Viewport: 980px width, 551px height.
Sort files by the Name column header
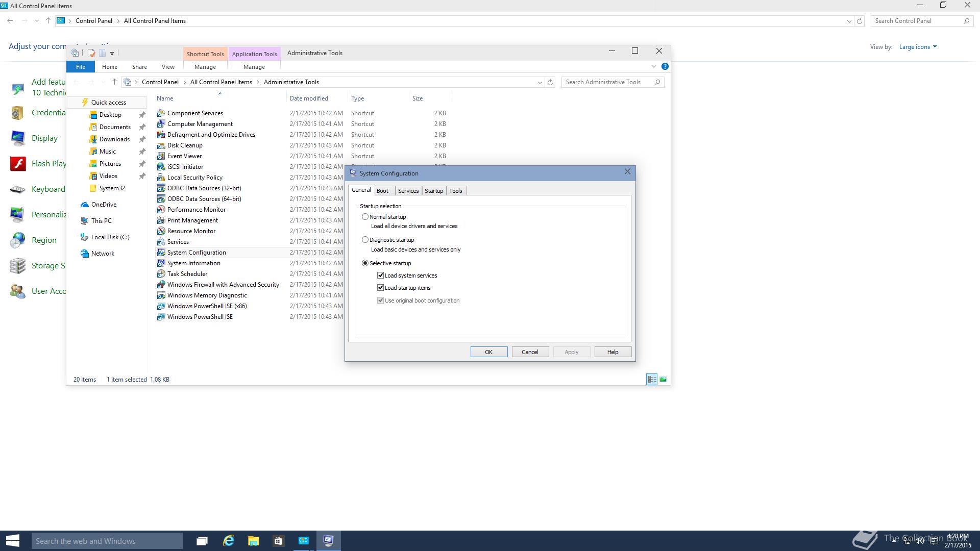click(x=165, y=98)
